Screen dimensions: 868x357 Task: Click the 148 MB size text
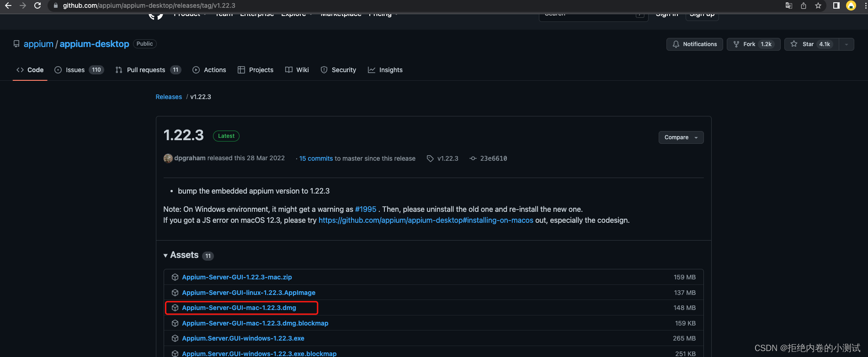point(685,308)
